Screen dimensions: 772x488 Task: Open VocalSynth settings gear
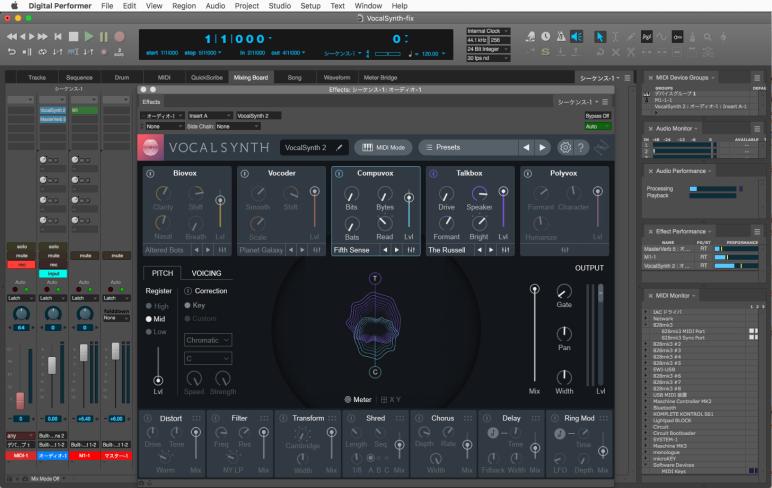(565, 147)
